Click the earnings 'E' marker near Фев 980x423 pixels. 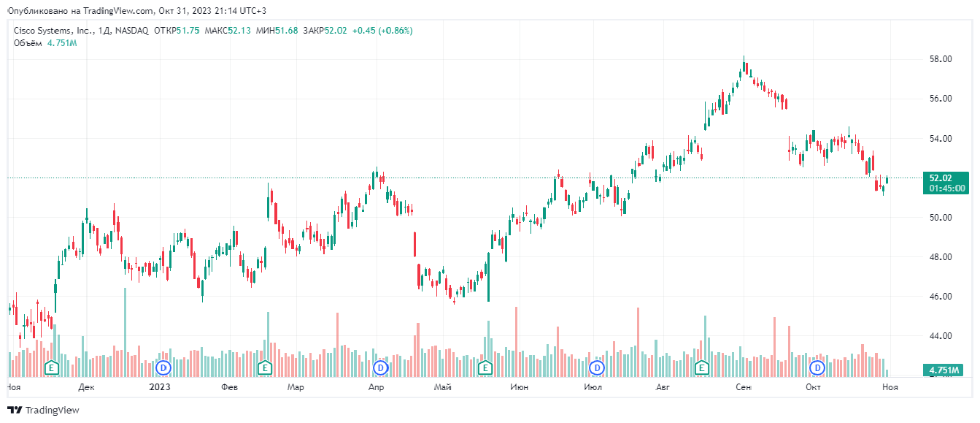click(x=265, y=367)
